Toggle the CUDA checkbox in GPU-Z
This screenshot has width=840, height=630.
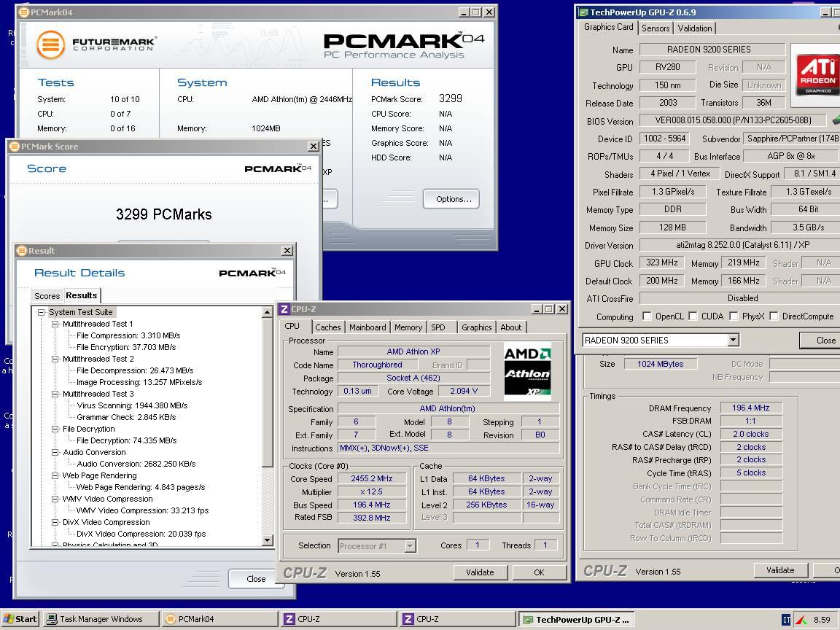[x=693, y=316]
